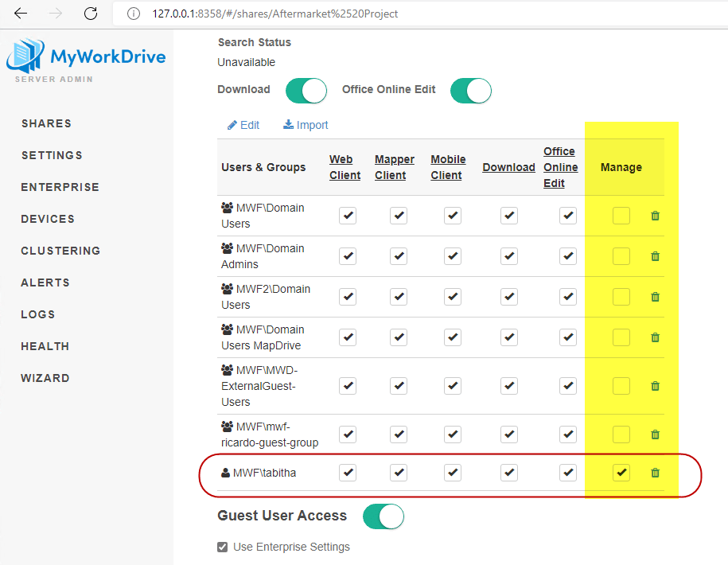The height and width of the screenshot is (565, 728).
Task: Remove MWF2\Domain Users with trash icon
Action: coord(655,297)
